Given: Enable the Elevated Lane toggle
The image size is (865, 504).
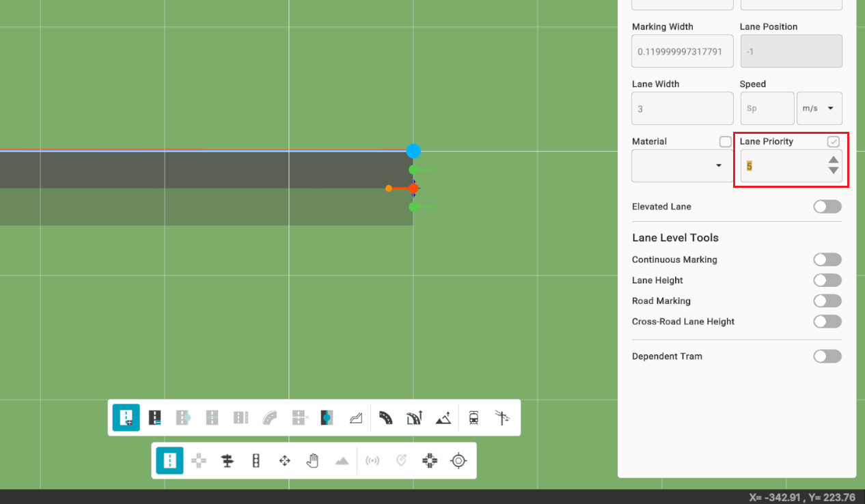Looking at the screenshot, I should pyautogui.click(x=827, y=207).
